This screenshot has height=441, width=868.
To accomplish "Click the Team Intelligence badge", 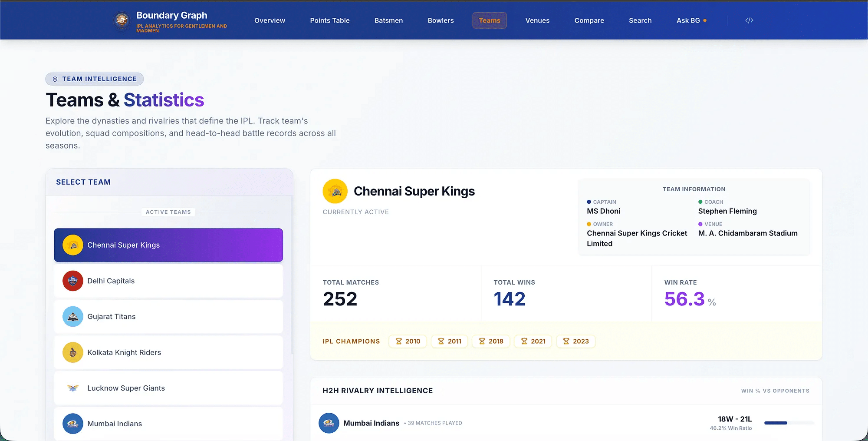I will point(95,79).
